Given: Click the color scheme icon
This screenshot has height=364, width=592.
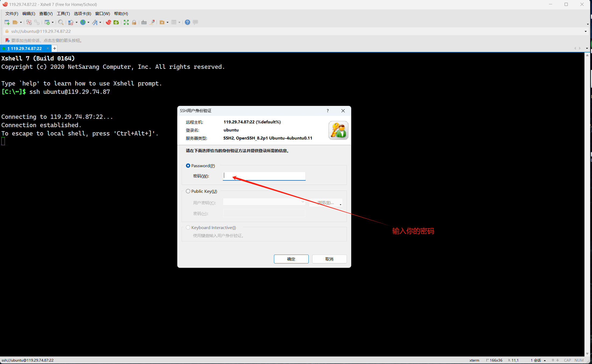Looking at the screenshot, I should click(71, 22).
